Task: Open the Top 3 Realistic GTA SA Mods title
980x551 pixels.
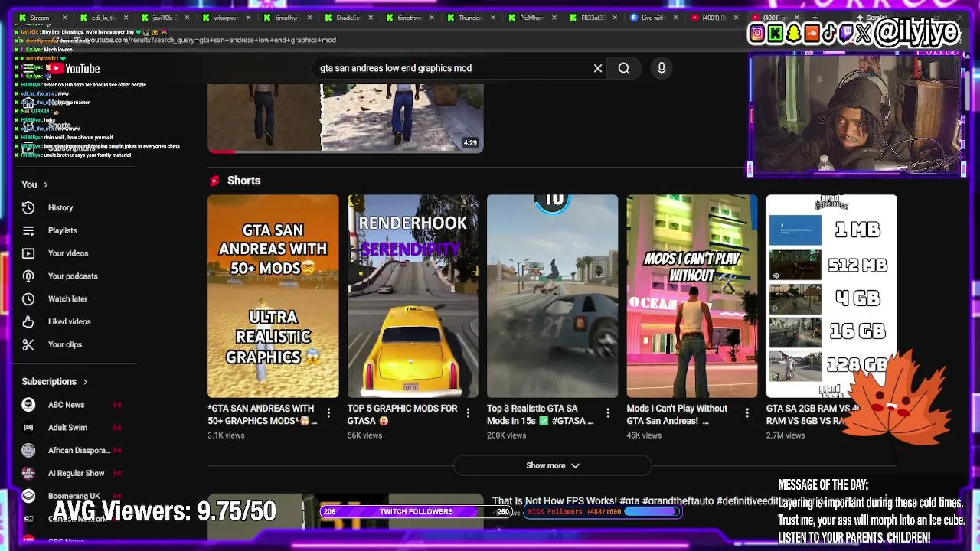Action: tap(541, 414)
